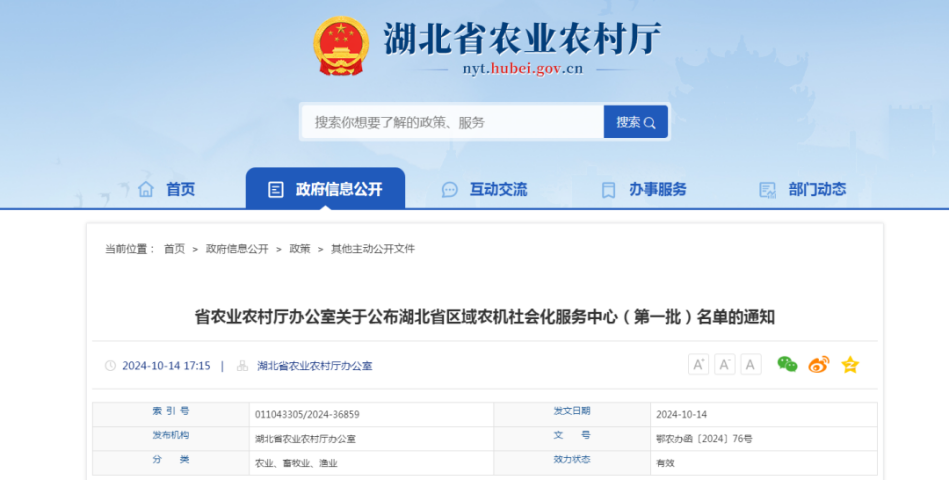This screenshot has height=480, width=949.
Task: Click the chat bubble icon beside 互动交流
Action: click(x=450, y=190)
